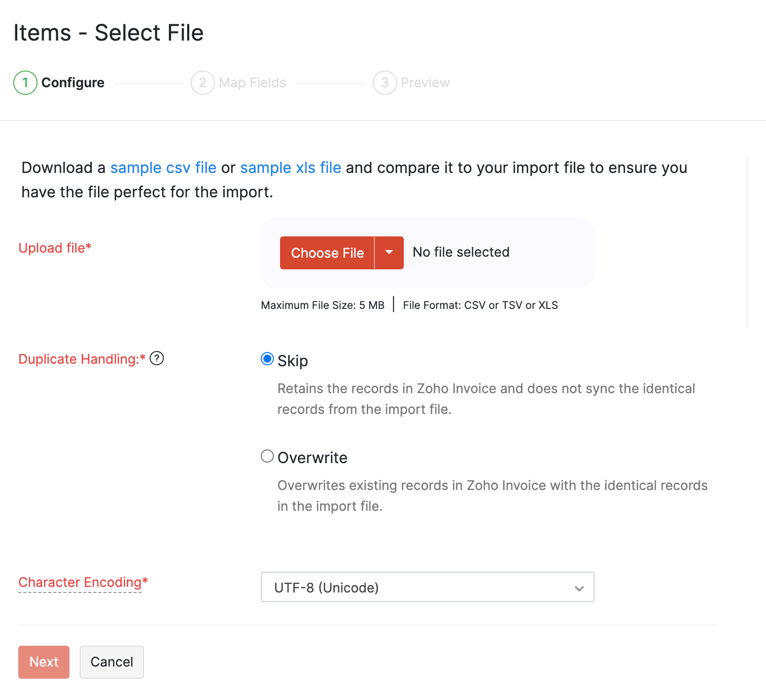The width and height of the screenshot is (766, 700).
Task: Click the help icon beside Duplicate Handling
Action: [158, 359]
